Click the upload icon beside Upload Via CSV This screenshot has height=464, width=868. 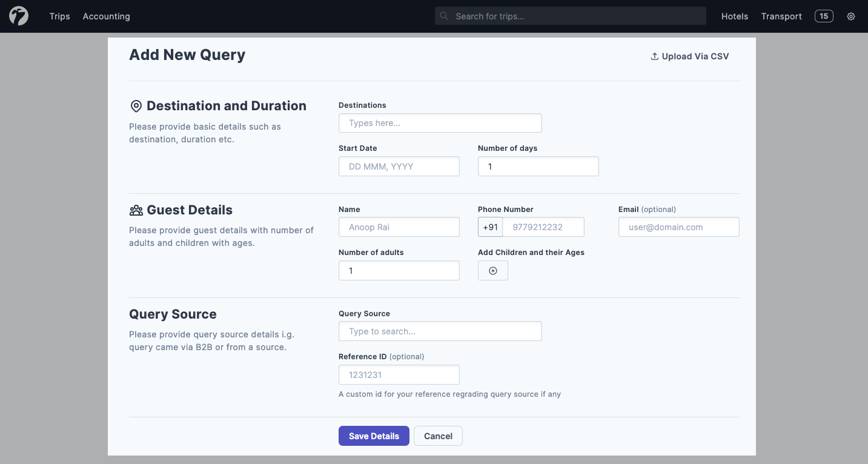(654, 56)
